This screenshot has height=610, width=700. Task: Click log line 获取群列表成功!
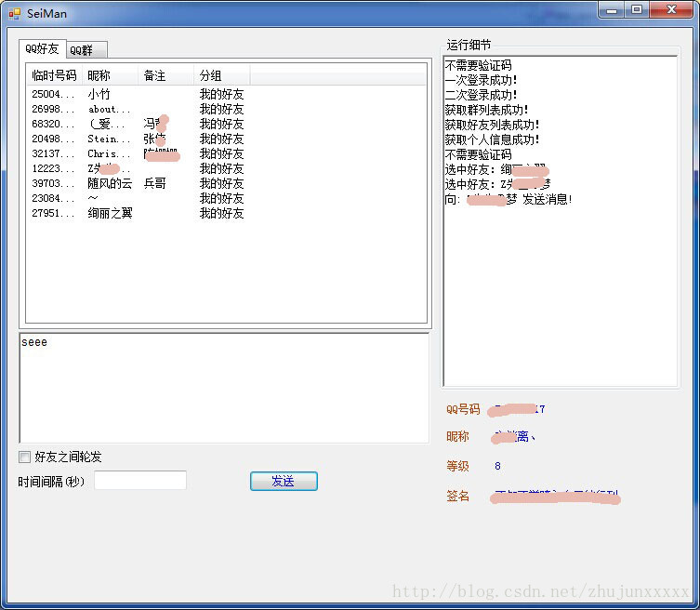486,110
